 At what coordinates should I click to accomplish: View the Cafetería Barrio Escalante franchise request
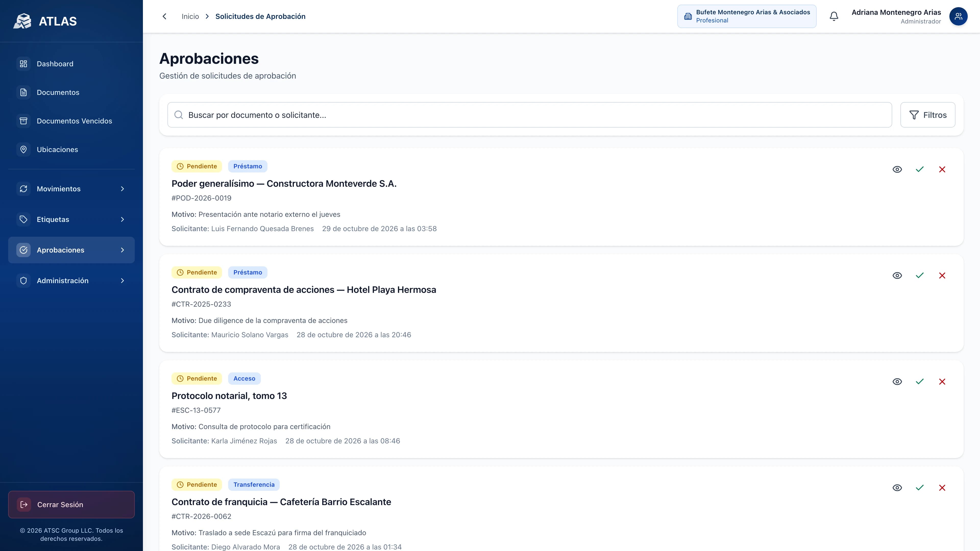click(x=897, y=488)
